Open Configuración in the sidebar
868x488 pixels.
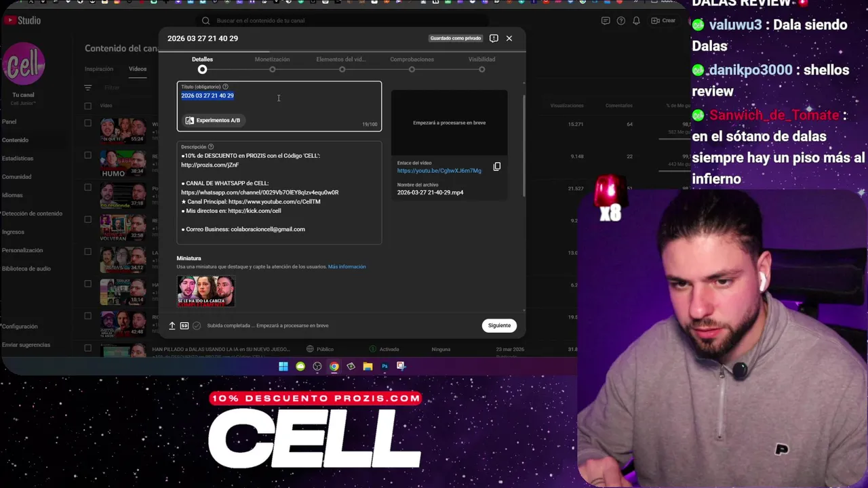[19, 326]
